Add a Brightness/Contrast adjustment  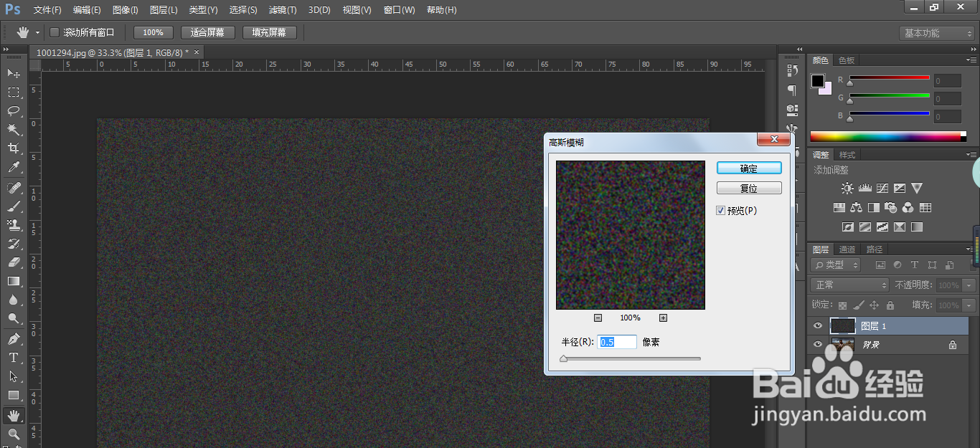847,189
